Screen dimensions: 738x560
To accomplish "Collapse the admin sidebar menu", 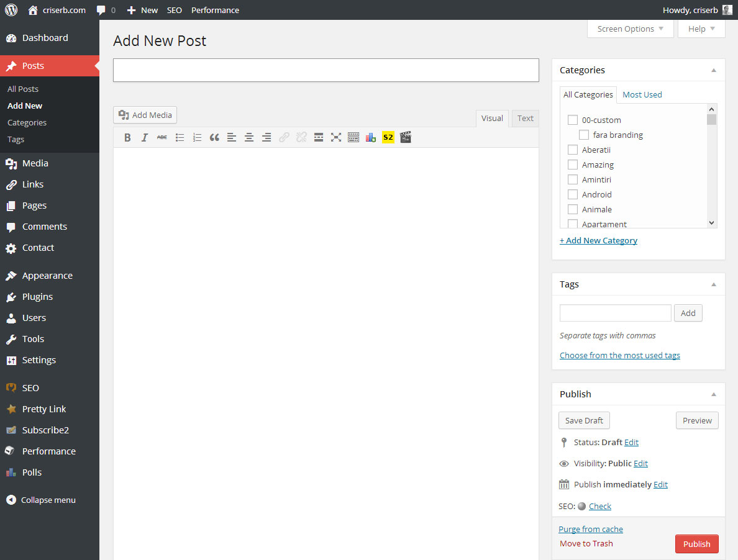I will [41, 500].
